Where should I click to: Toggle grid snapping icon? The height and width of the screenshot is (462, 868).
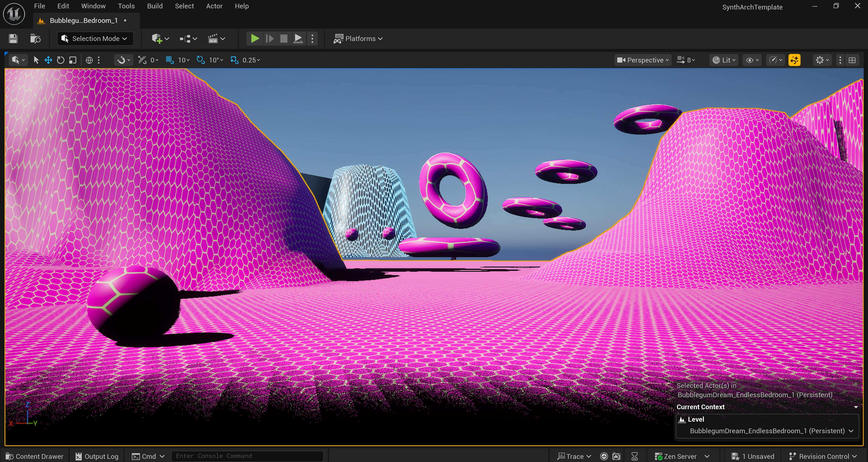coord(170,60)
